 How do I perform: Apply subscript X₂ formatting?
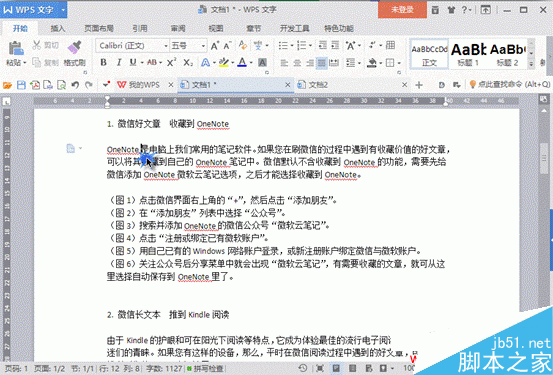(188, 63)
